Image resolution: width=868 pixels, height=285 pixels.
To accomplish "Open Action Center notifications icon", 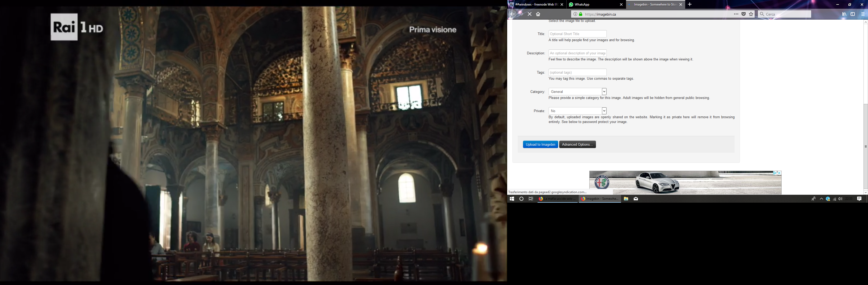I will [x=859, y=199].
